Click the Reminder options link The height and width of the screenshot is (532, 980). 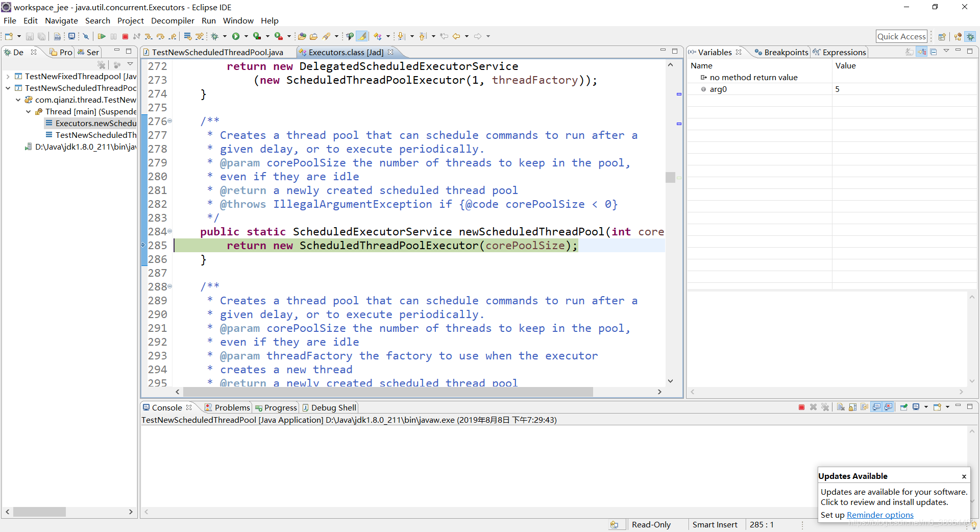(880, 515)
